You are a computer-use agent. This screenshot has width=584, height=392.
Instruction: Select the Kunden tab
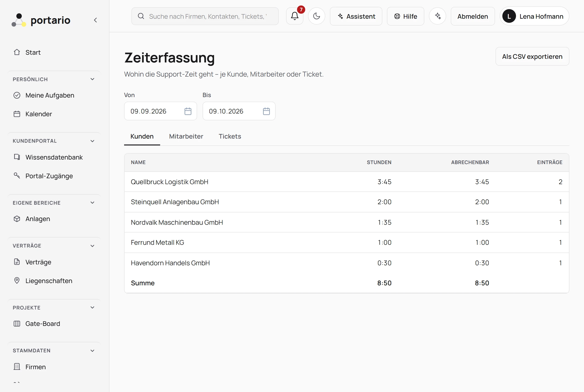[x=142, y=137]
